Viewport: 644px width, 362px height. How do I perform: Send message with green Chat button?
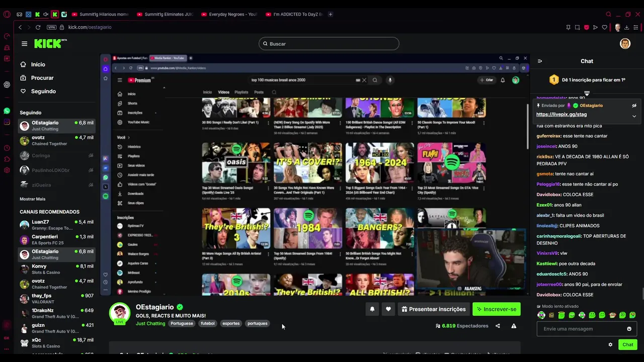click(628, 344)
